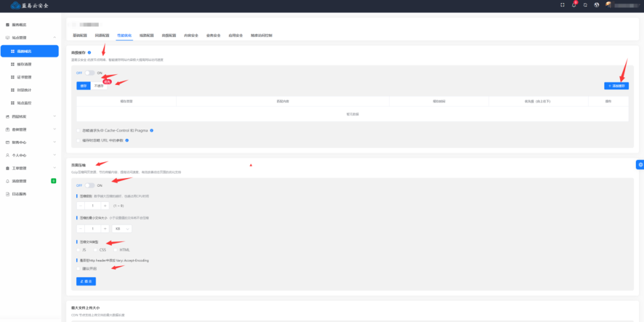Enable ignore Cache-Control and Pragma checkbox
Screen dimensions: 644x322
(x=79, y=130)
